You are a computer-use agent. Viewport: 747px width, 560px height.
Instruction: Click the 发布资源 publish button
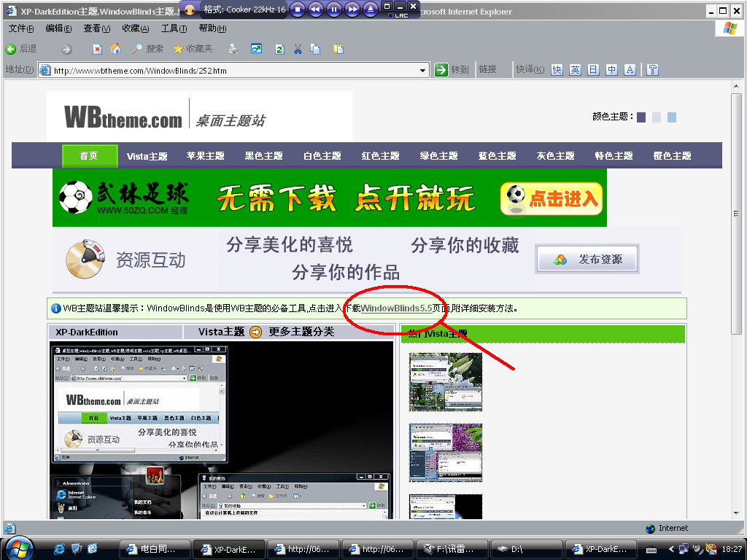click(587, 260)
